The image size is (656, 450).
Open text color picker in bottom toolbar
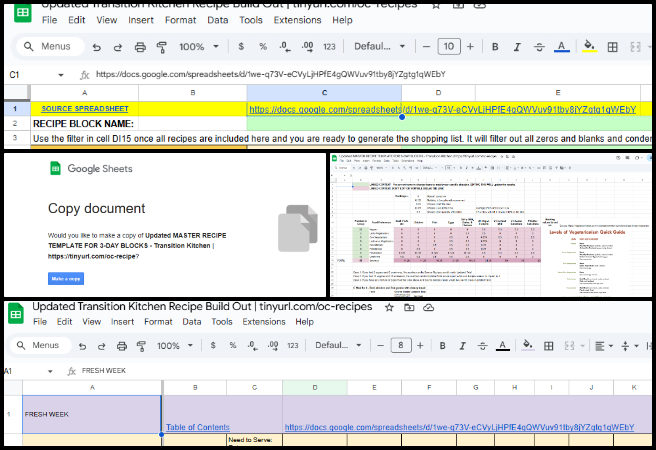pos(502,345)
